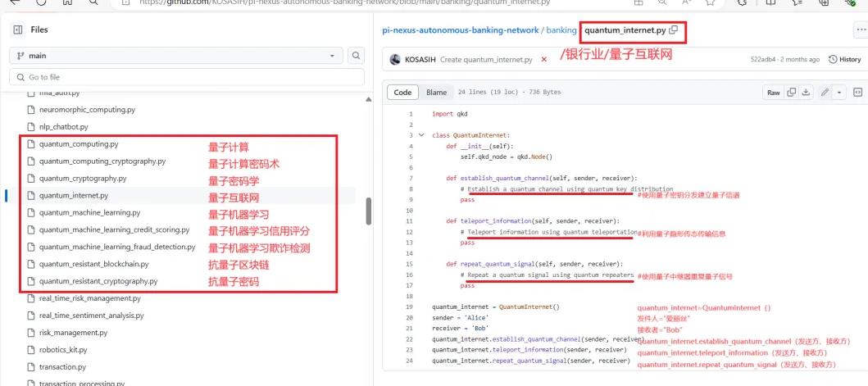Open real_time_risk_management.py in file tree
This screenshot has width=868, height=386.
[x=90, y=298]
